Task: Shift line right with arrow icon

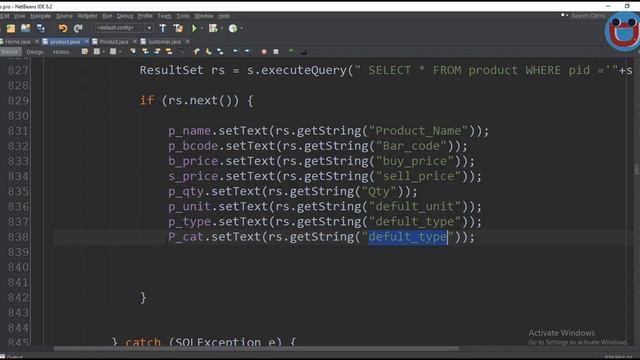Action: click(x=247, y=52)
